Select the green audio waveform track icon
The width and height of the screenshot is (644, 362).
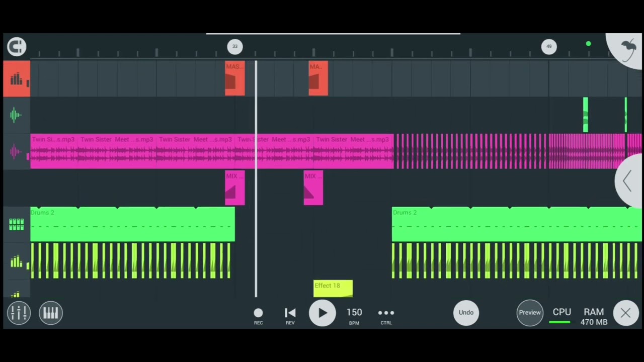point(16,115)
